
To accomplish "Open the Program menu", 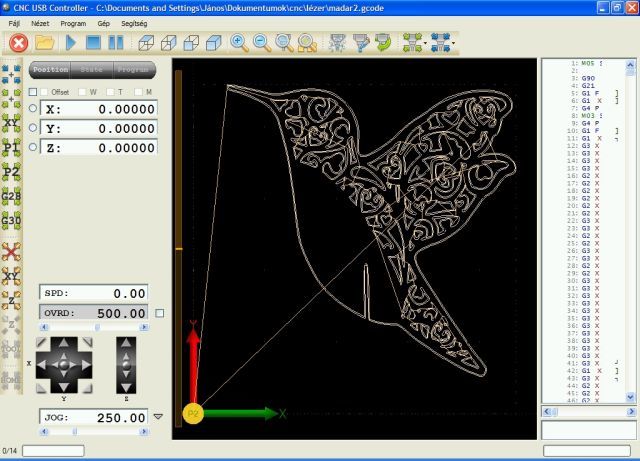I will (x=73, y=21).
